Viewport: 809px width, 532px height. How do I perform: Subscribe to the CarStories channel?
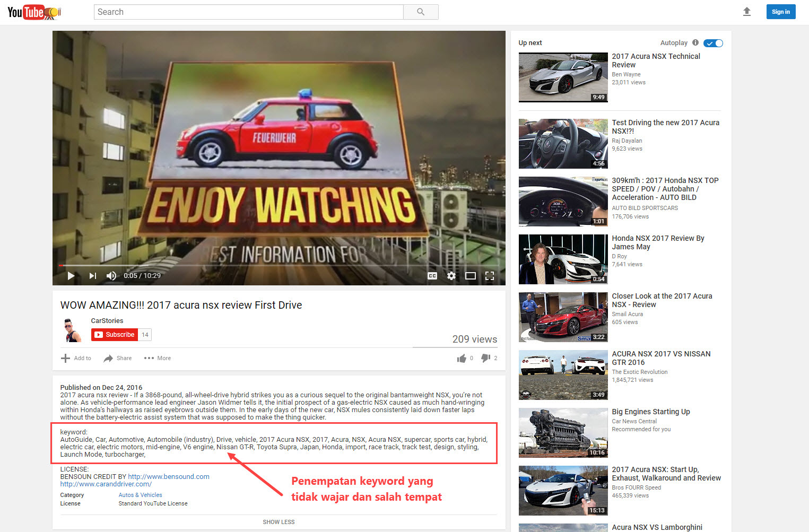pos(115,335)
